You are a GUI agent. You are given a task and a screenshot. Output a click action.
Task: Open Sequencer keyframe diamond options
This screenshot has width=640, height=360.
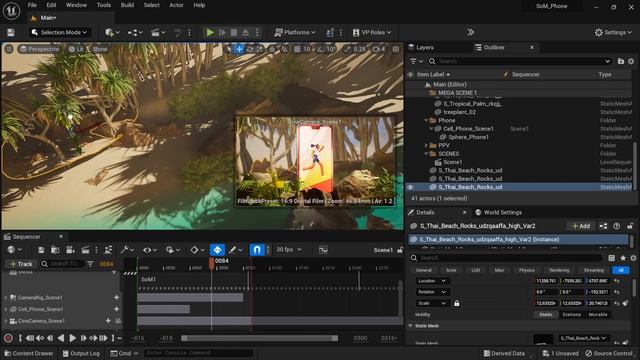tap(198, 249)
